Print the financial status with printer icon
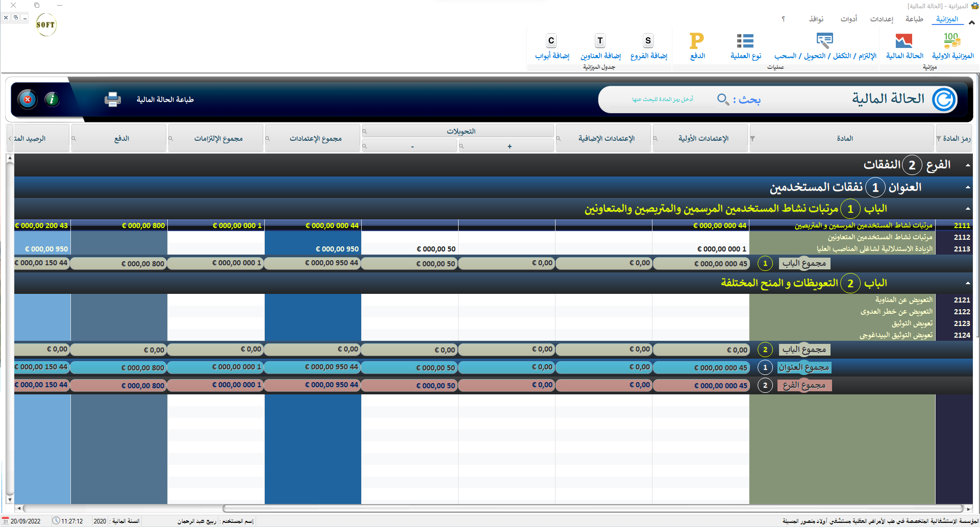Image resolution: width=980 pixels, height=527 pixels. tap(112, 99)
